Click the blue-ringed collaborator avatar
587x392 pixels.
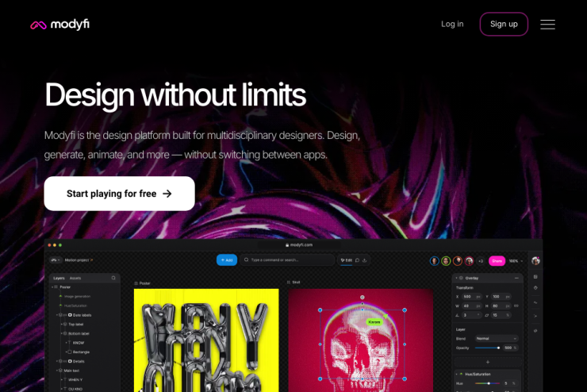[434, 261]
